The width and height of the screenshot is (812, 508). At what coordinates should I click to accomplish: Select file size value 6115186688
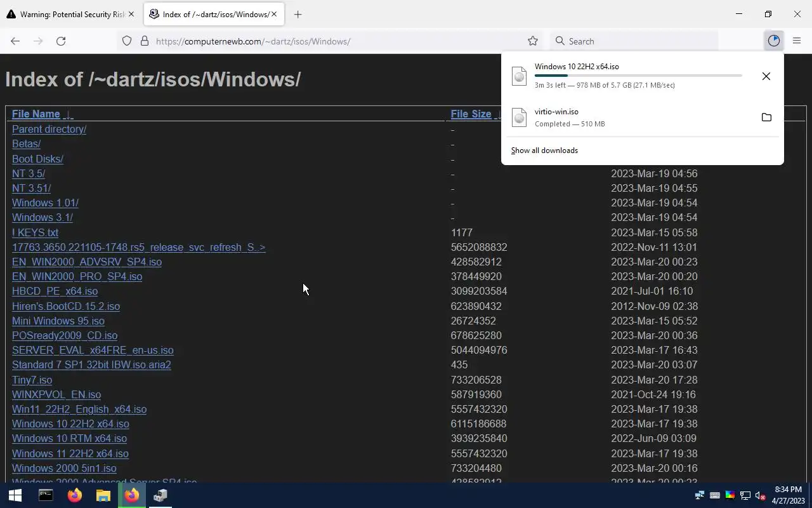click(x=478, y=424)
